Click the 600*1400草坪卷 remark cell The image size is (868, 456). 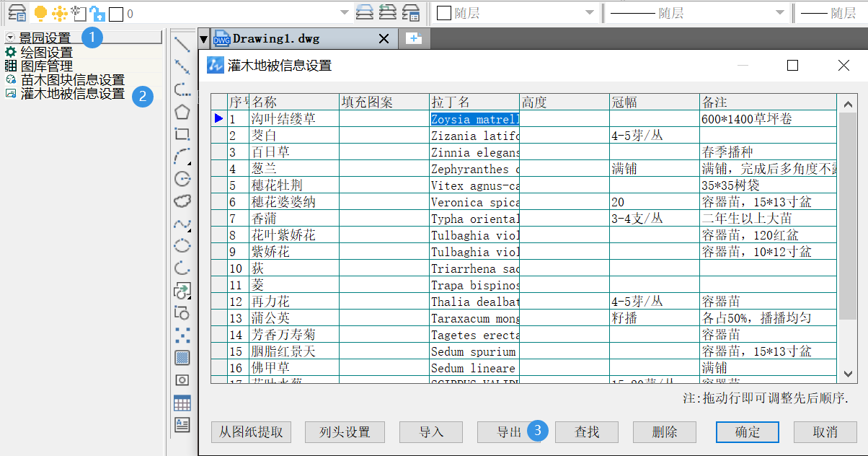tap(769, 119)
